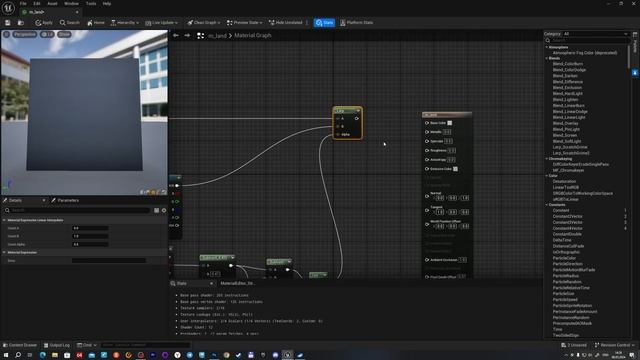The width and height of the screenshot is (640, 360).
Task: Open Content Drawer
Action: point(20,345)
